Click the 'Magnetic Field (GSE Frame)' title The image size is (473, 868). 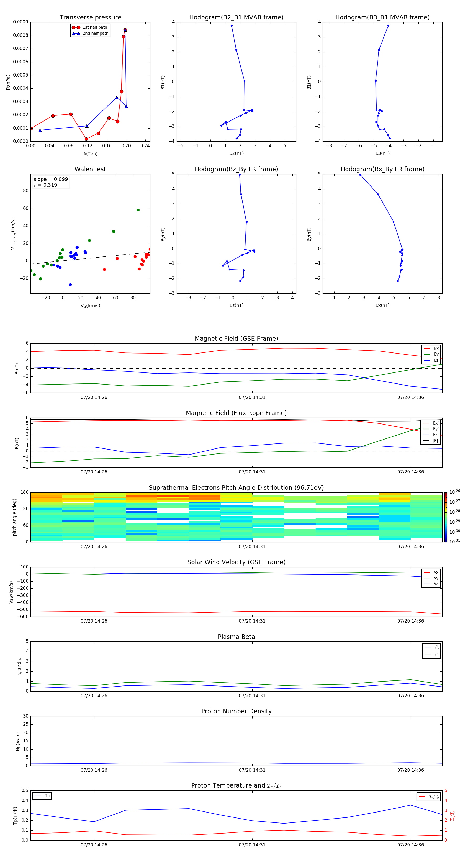(236, 339)
